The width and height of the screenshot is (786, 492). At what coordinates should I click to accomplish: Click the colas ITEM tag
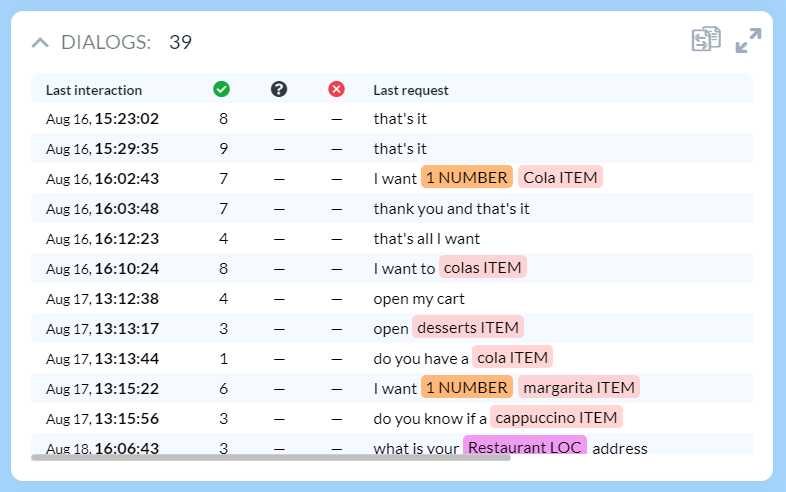point(483,268)
